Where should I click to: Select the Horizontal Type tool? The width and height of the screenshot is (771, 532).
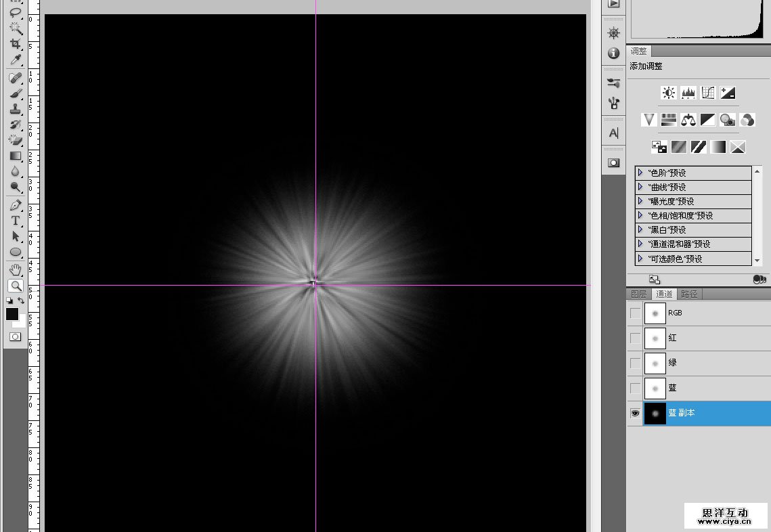pos(15,221)
